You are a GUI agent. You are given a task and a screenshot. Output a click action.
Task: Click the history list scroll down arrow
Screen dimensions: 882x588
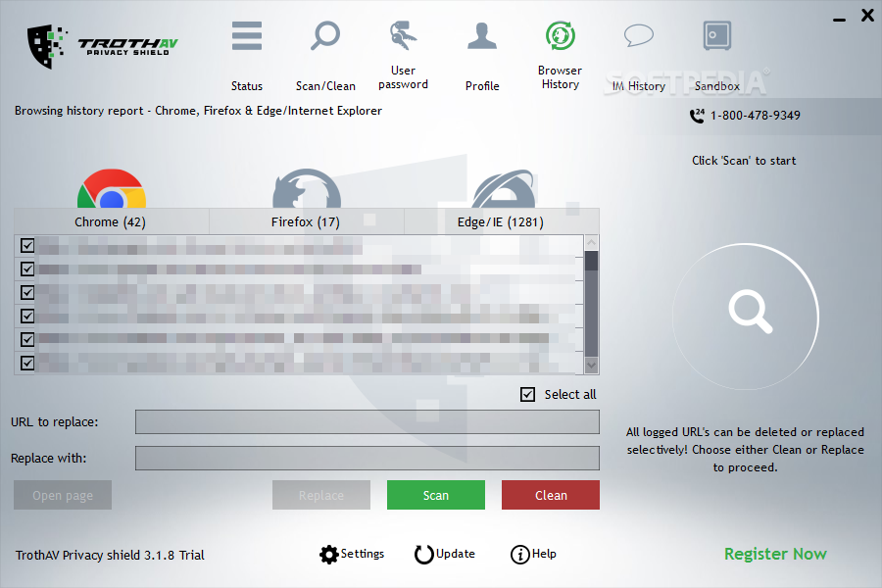tap(591, 366)
